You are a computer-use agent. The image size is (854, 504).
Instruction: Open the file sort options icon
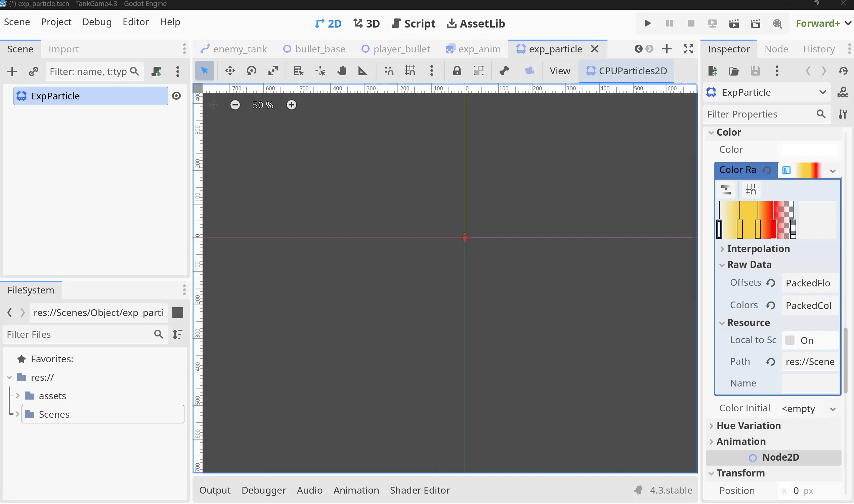pyautogui.click(x=177, y=334)
